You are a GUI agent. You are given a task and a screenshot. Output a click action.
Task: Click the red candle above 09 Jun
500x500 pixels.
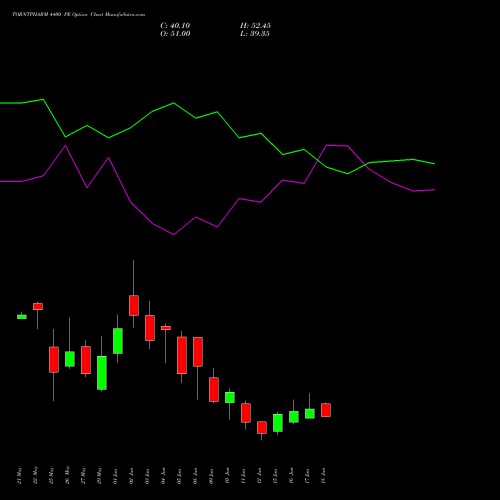[x=214, y=390]
